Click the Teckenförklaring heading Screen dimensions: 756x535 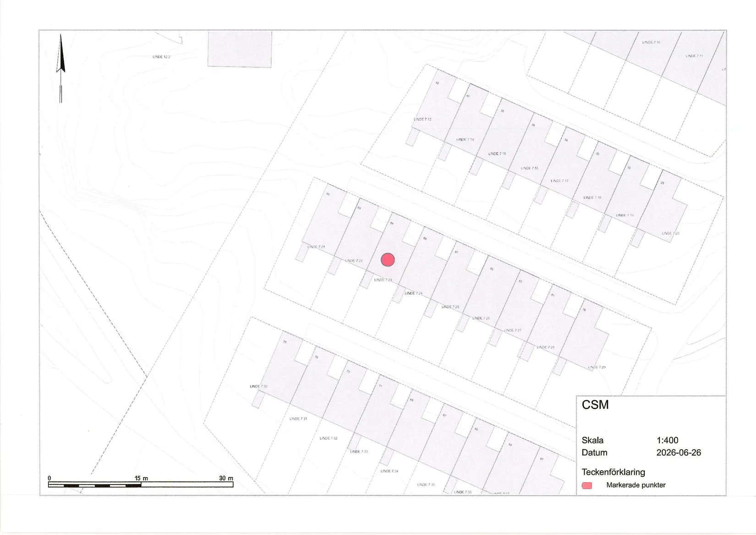[613, 472]
